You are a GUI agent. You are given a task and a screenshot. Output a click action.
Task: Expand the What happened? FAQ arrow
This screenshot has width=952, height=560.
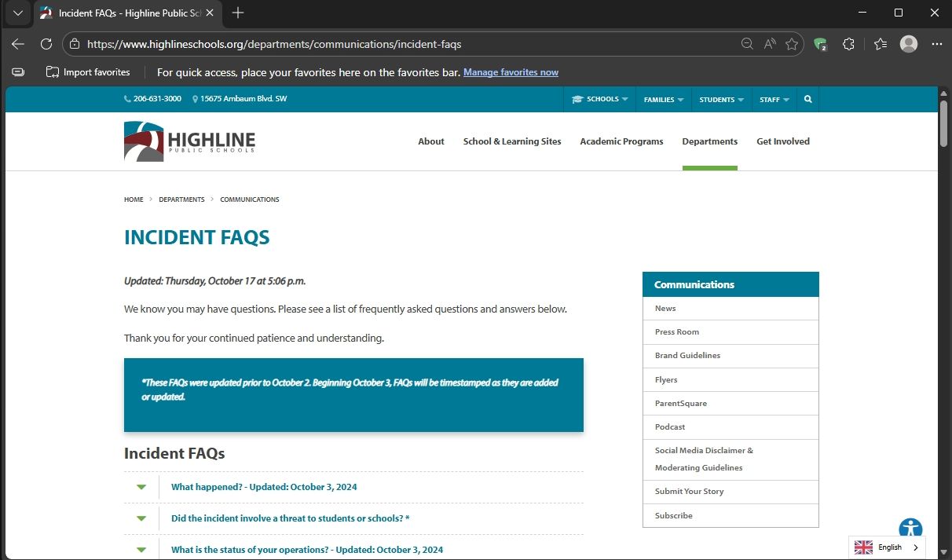pos(141,487)
